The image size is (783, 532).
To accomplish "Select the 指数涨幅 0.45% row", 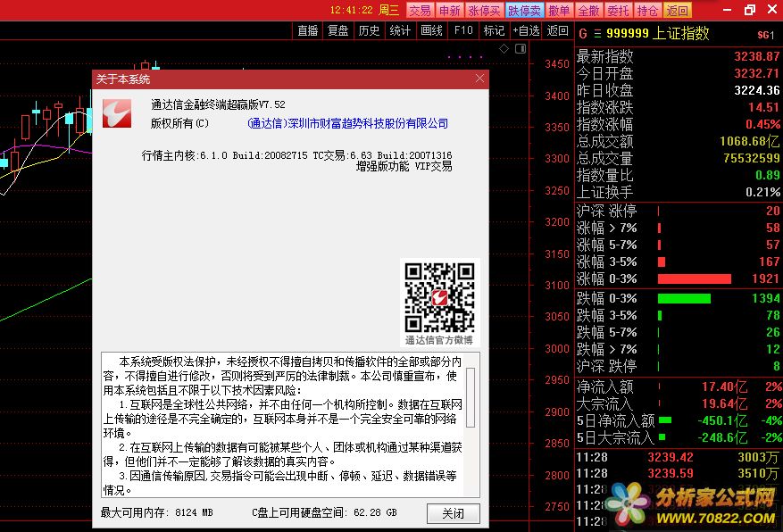I will coord(679,124).
